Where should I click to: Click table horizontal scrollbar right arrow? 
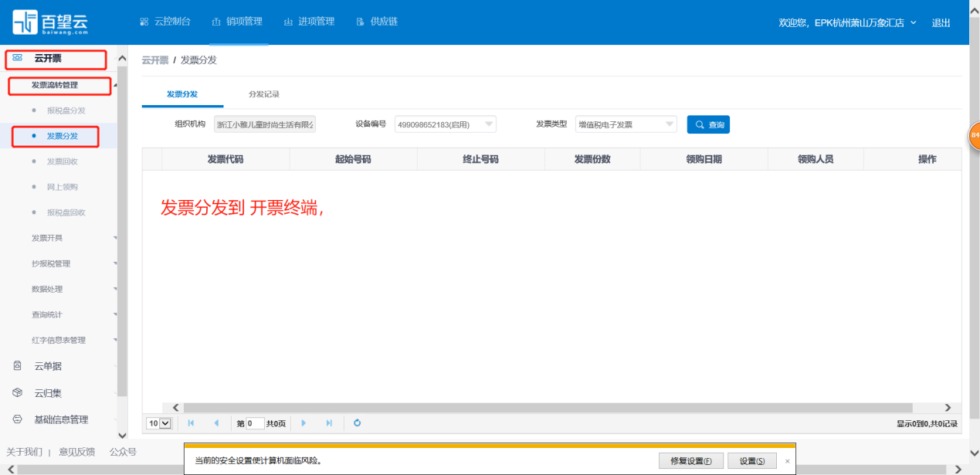click(x=948, y=407)
